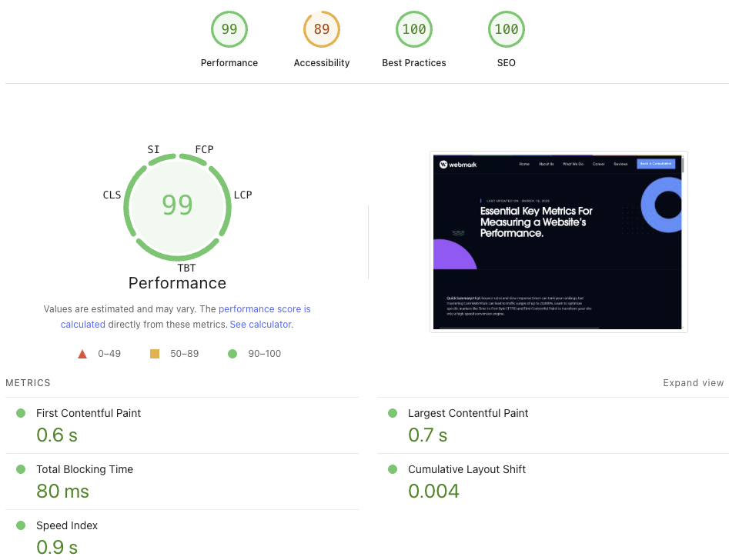Select the red triangle in the 0–49 legend

pos(82,353)
